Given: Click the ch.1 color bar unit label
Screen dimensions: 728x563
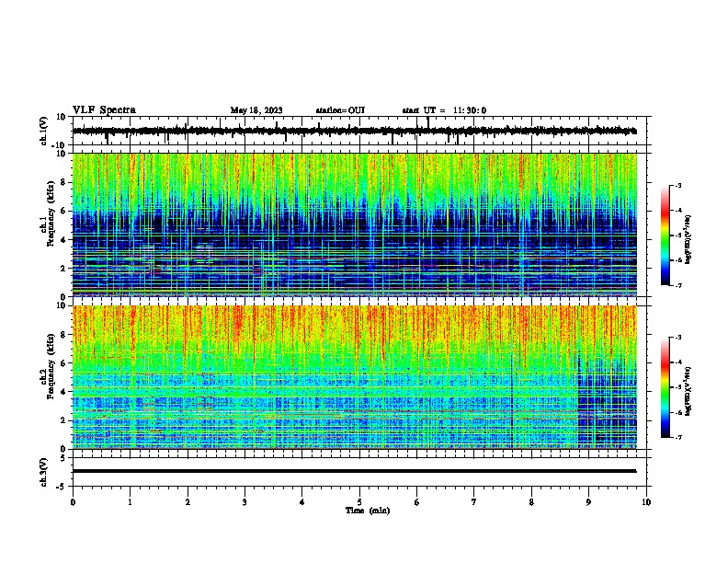Looking at the screenshot, I should tap(688, 240).
